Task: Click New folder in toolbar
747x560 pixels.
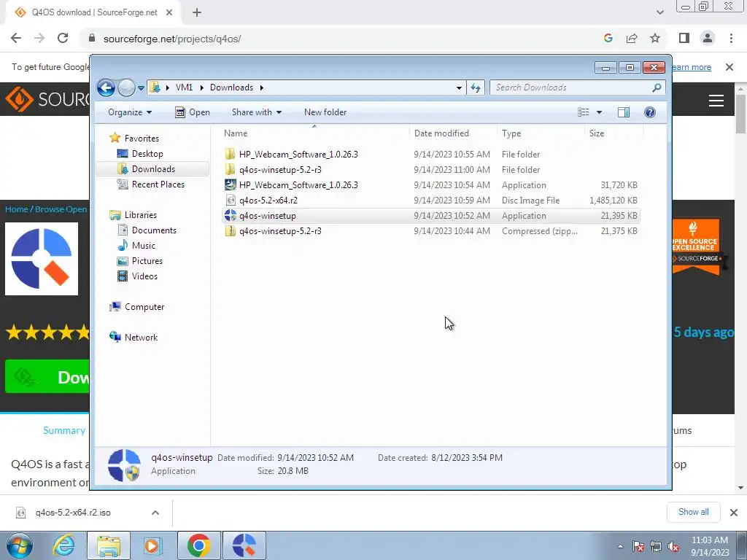Action: pos(325,112)
